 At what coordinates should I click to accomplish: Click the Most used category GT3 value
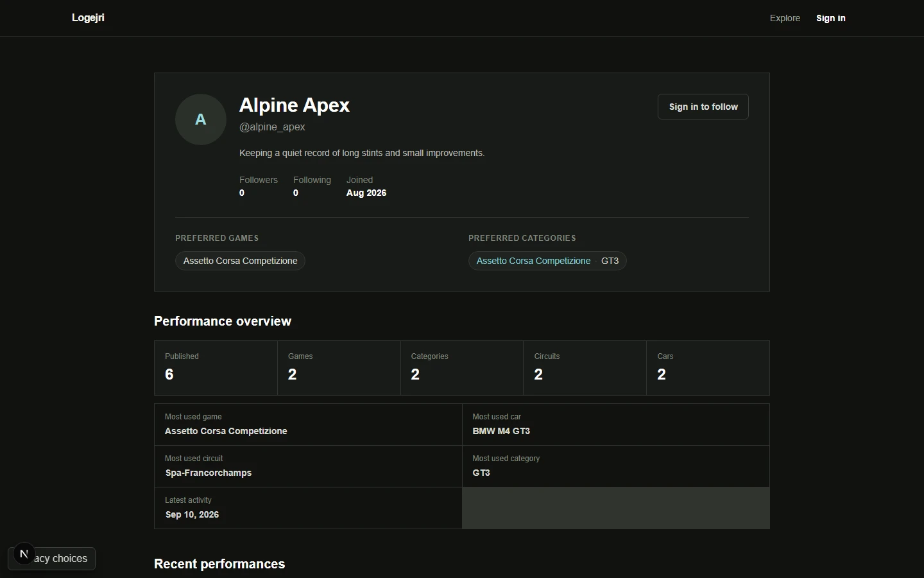click(481, 473)
